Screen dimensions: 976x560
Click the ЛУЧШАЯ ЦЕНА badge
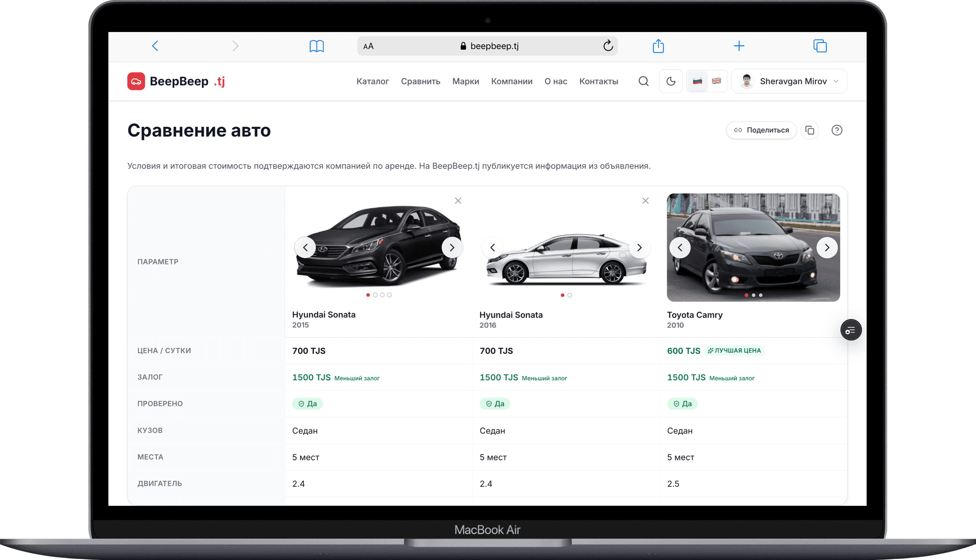point(734,351)
